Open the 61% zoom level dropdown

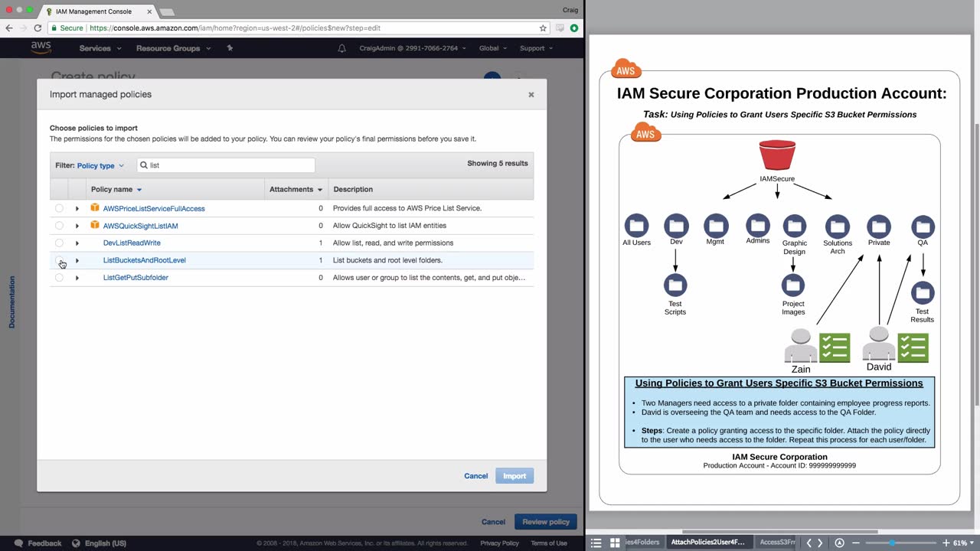[x=964, y=543]
